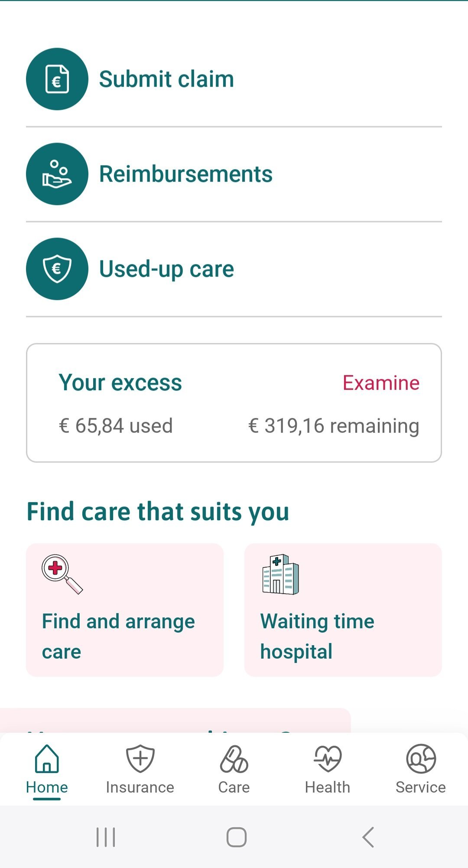
Task: Tap the Android recent apps button
Action: point(106,837)
